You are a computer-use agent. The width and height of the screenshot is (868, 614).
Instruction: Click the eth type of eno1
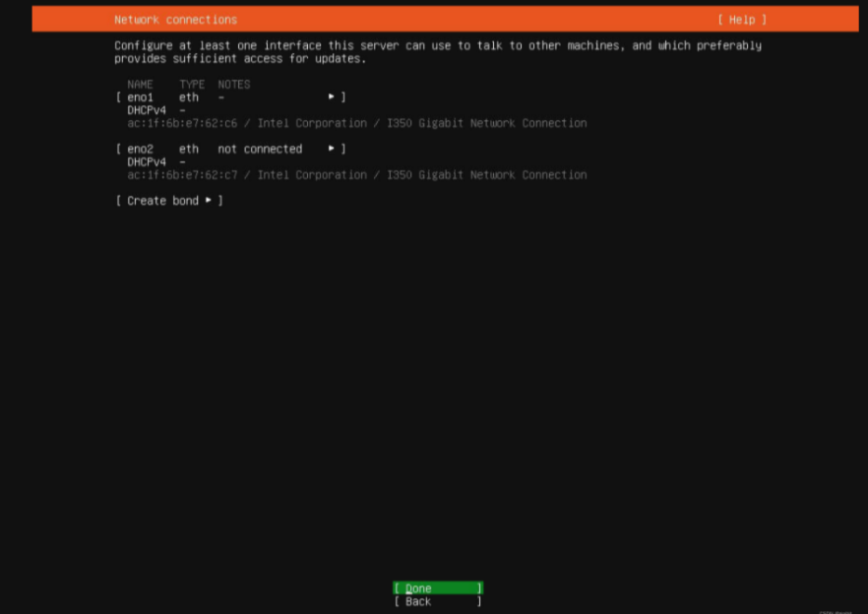pyautogui.click(x=188, y=97)
